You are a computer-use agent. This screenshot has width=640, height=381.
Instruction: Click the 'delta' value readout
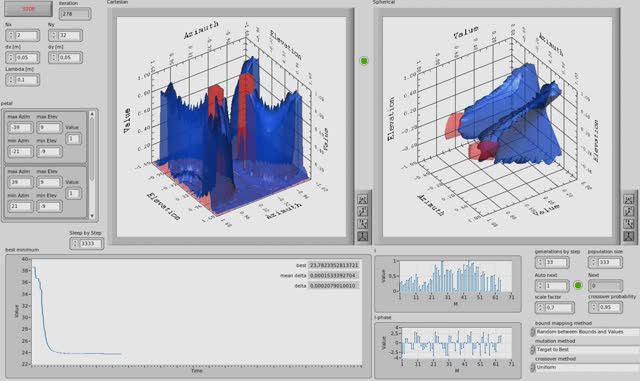[x=333, y=286]
